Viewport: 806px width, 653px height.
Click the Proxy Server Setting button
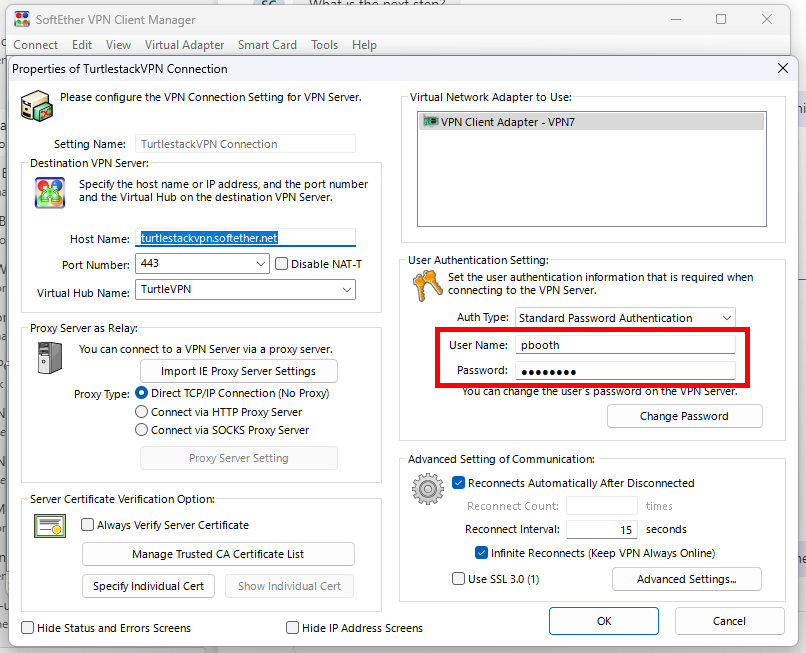tap(239, 458)
